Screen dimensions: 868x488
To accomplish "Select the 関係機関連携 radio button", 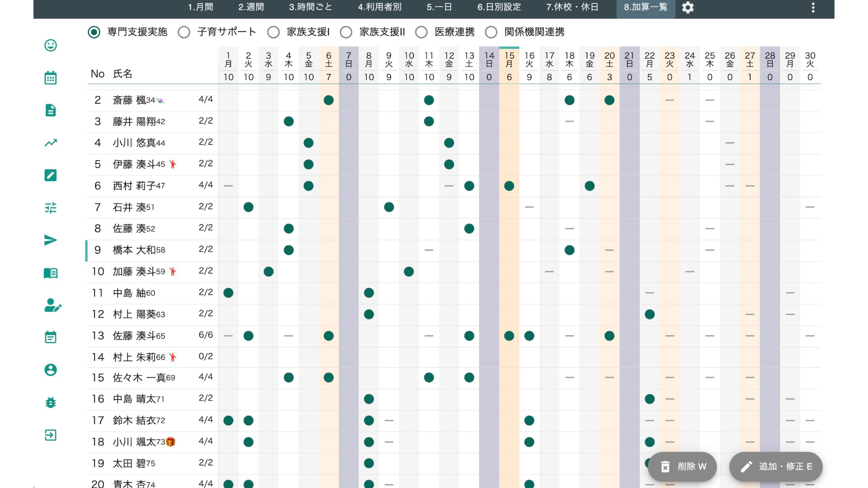I will point(491,32).
